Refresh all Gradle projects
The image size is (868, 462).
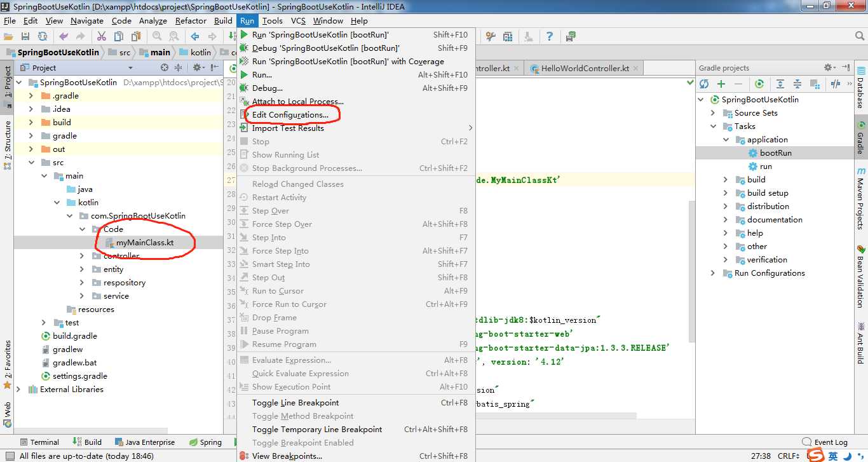pyautogui.click(x=704, y=84)
